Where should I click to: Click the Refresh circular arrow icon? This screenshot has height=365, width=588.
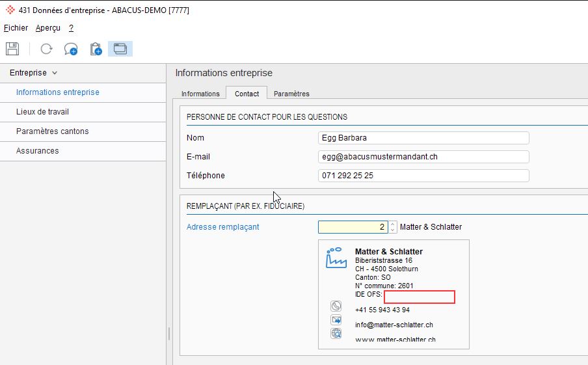point(46,49)
